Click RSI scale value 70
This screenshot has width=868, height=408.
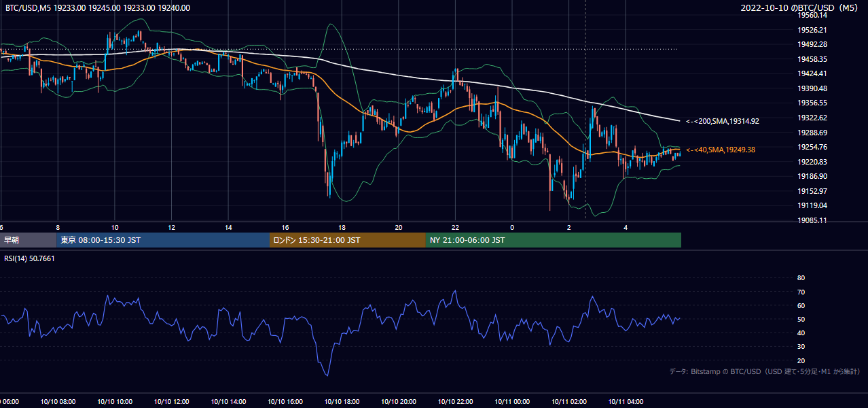click(x=801, y=292)
